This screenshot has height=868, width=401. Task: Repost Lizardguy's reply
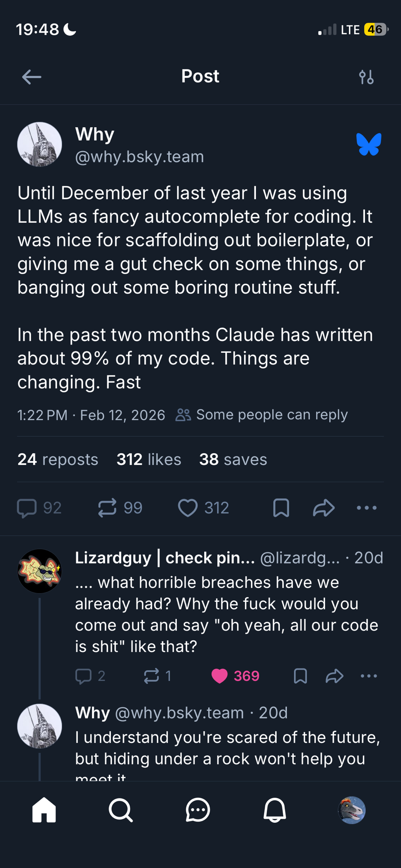point(152,676)
